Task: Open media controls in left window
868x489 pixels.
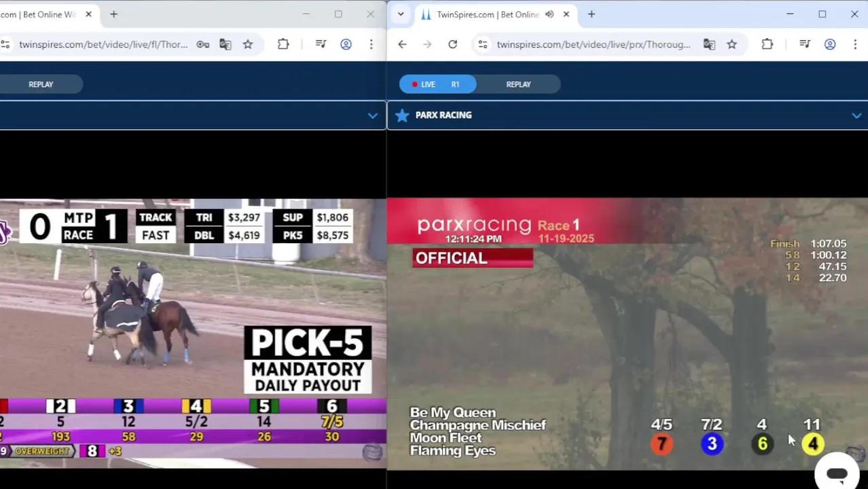Action: click(x=321, y=44)
